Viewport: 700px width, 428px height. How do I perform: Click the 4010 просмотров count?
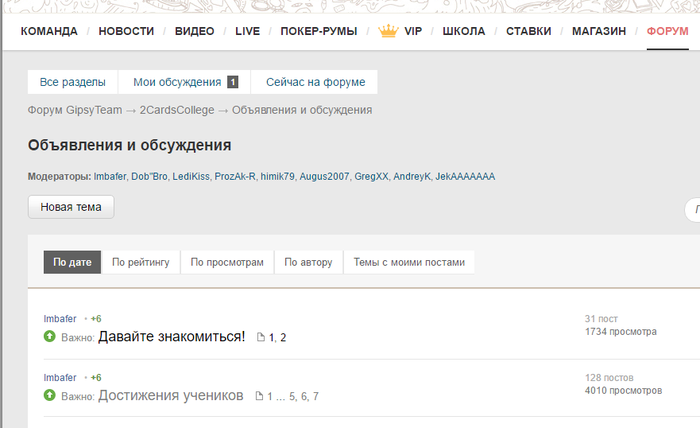[623, 391]
